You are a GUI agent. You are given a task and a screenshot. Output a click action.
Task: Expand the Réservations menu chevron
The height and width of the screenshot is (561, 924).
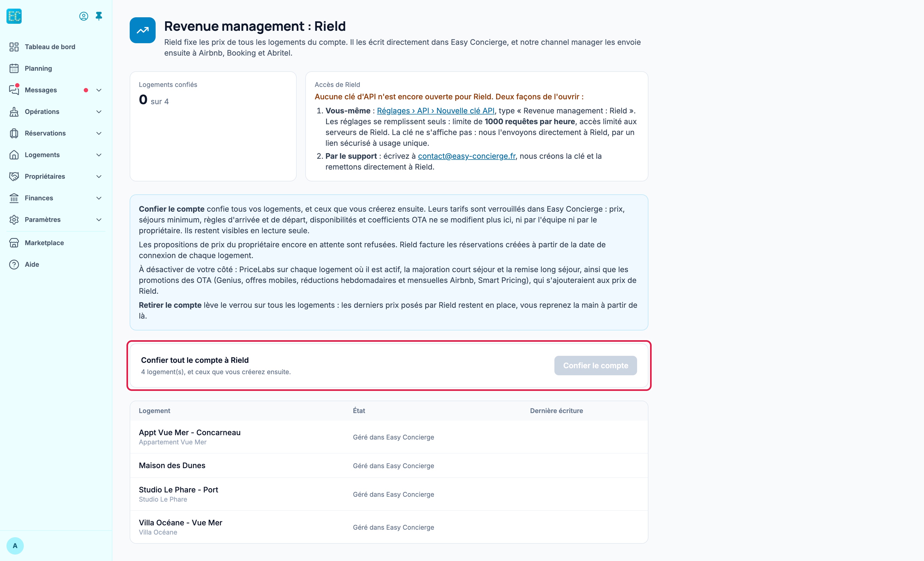[x=99, y=133]
